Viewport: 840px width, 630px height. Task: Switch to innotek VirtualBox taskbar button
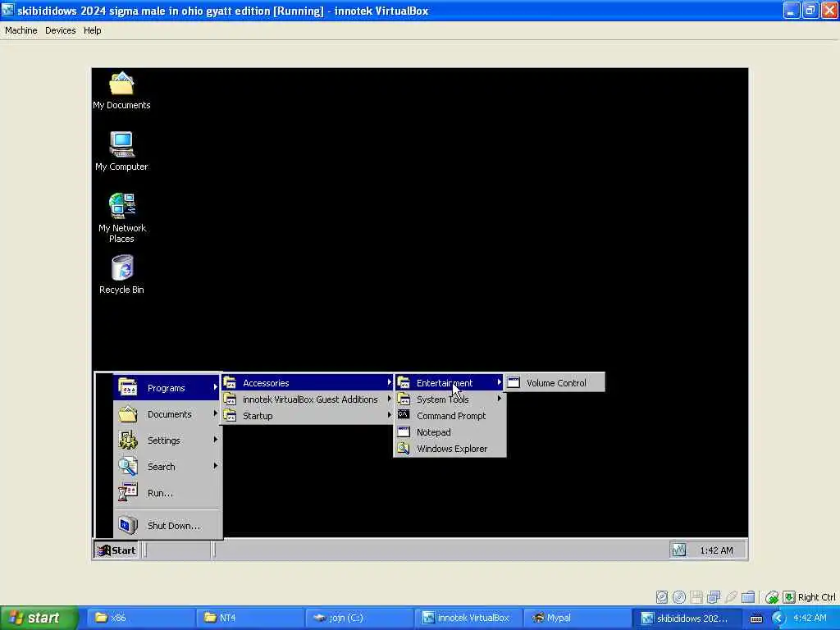(x=468, y=618)
